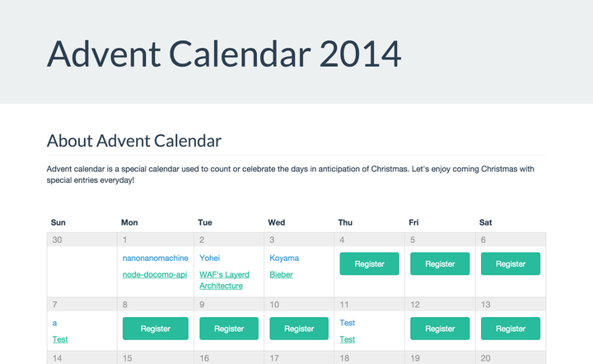Click the Advent Calendar 2014 title
593x364 pixels.
click(x=224, y=54)
